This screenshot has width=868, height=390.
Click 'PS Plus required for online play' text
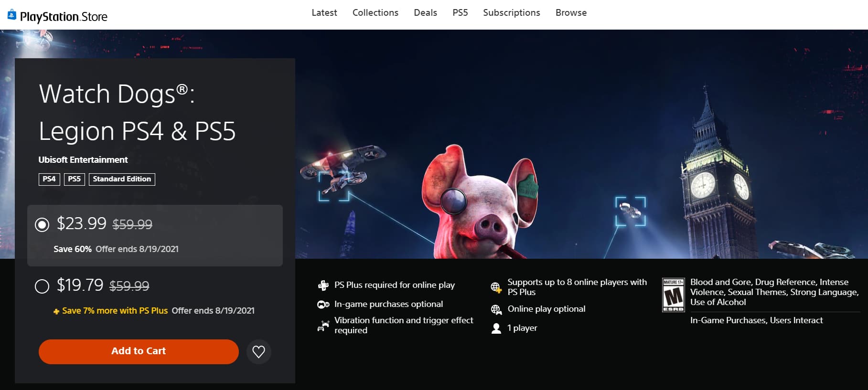coord(395,285)
